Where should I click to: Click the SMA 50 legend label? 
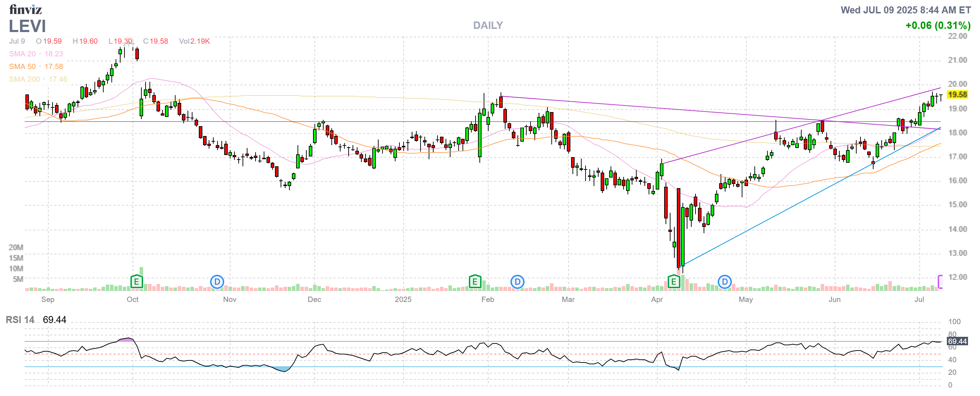pyautogui.click(x=23, y=67)
